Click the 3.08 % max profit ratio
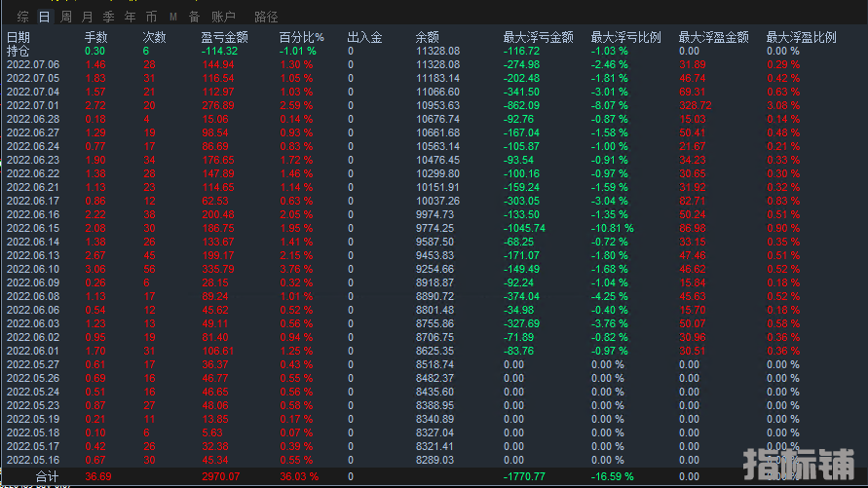The height and width of the screenshot is (488, 868). (783, 105)
